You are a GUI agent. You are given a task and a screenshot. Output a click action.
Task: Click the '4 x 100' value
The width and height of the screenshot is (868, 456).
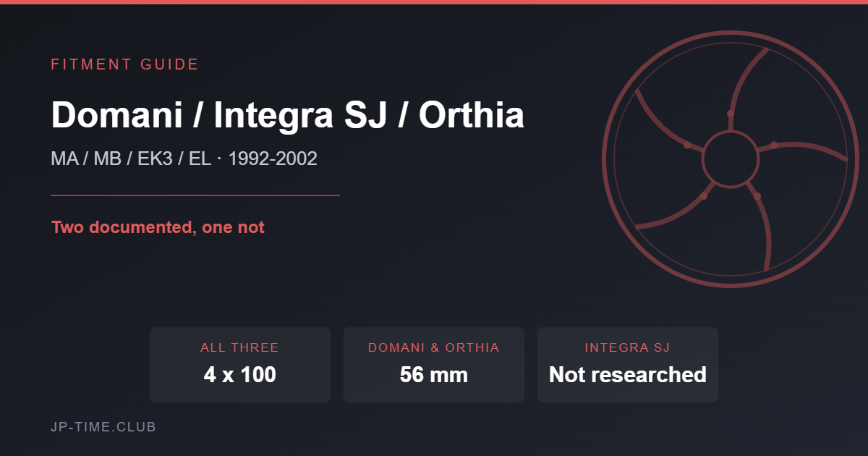tap(240, 375)
